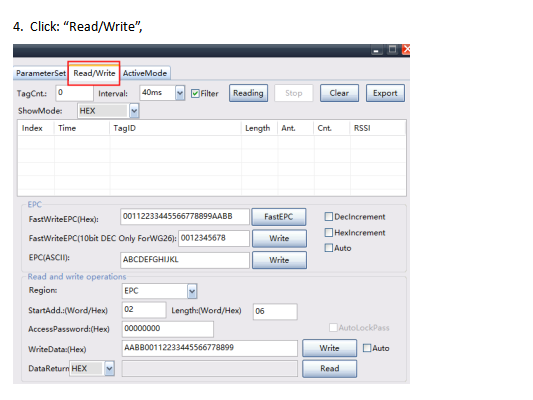
Task: Click the Stop button
Action: pos(294,93)
